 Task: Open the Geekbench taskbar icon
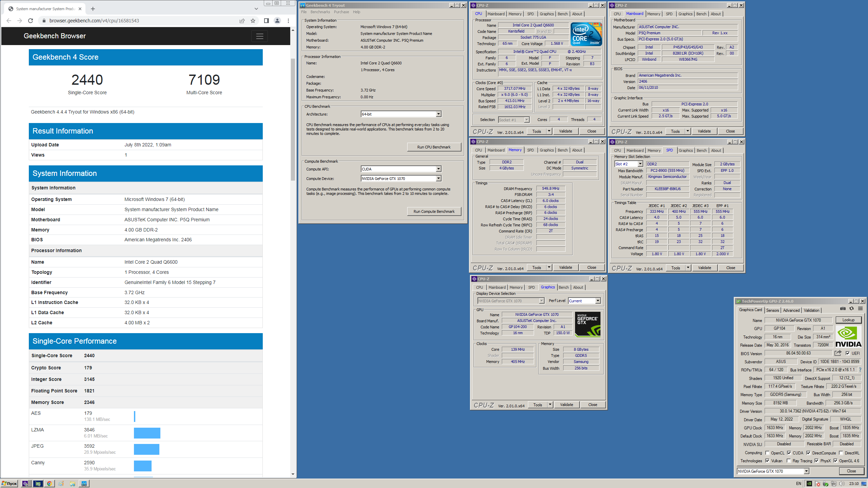[84, 484]
